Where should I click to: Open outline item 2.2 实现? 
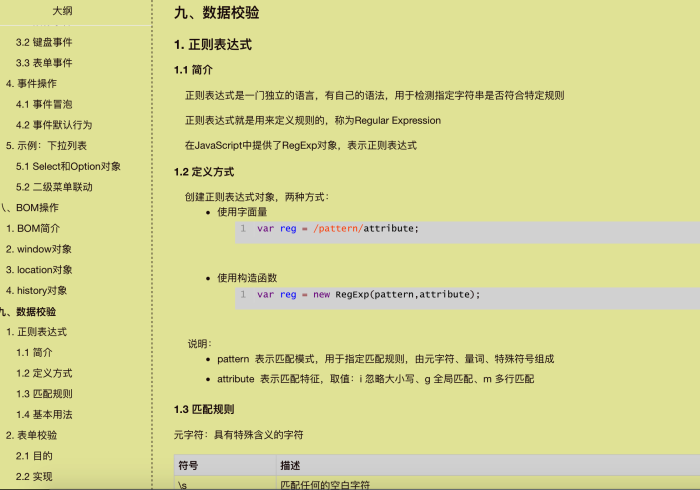(x=34, y=477)
